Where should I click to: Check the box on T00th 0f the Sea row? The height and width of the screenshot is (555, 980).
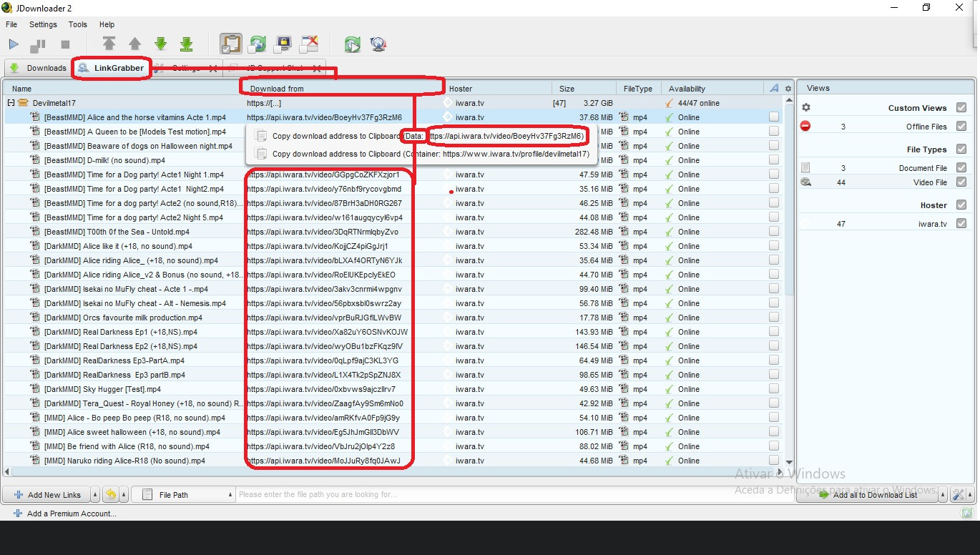774,232
